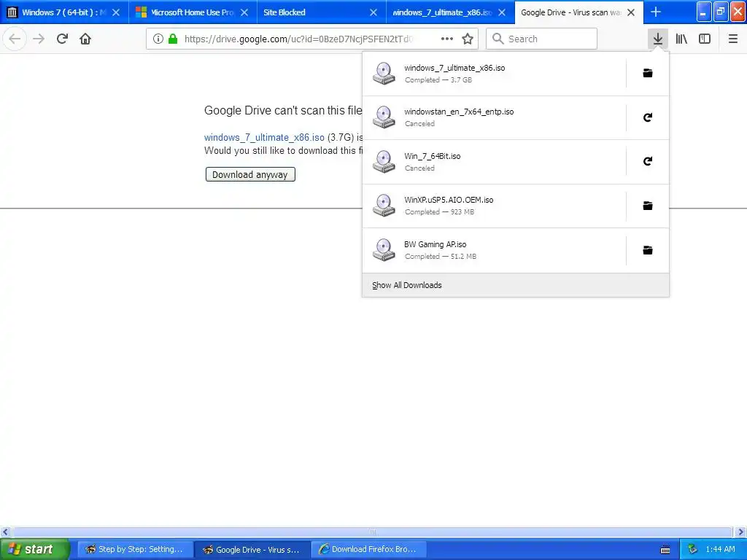
Task: Open the Windows start menu
Action: click(x=35, y=549)
